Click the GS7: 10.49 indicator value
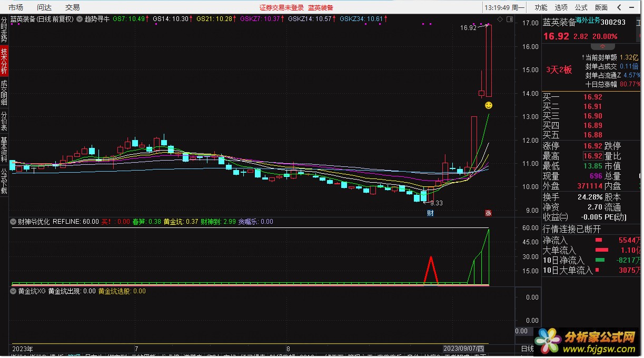 [129, 19]
